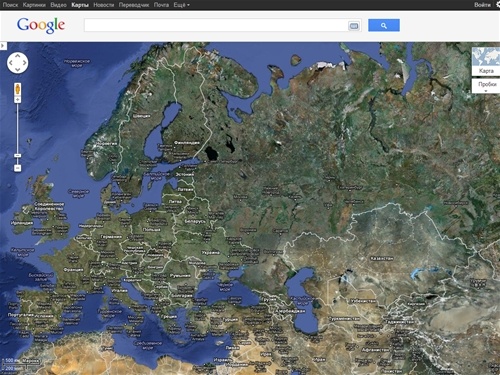Open Переводчик in the top bar
This screenshot has width=500, height=375.
tap(134, 5)
